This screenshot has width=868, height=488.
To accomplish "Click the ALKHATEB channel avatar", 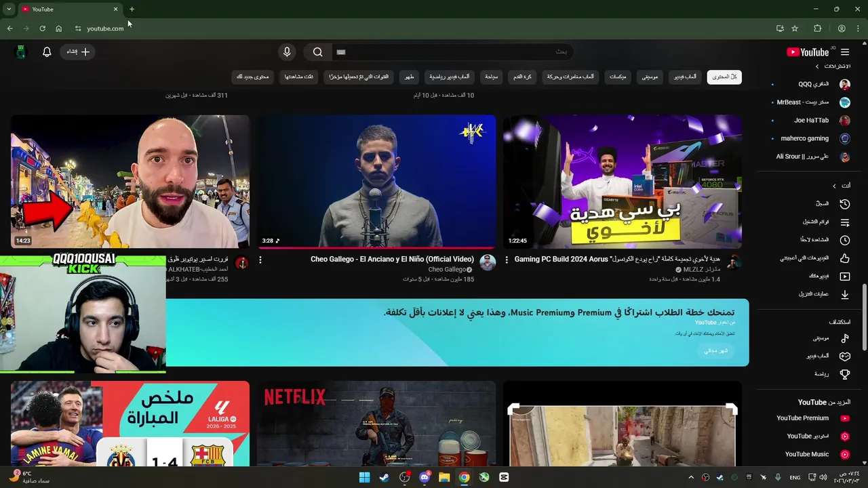I will coord(241,263).
